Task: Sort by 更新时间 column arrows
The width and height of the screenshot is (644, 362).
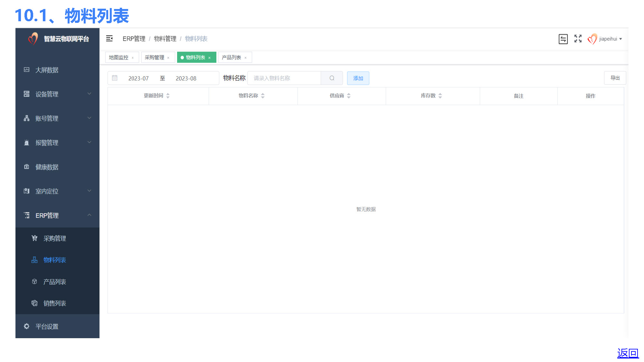Action: tap(168, 96)
